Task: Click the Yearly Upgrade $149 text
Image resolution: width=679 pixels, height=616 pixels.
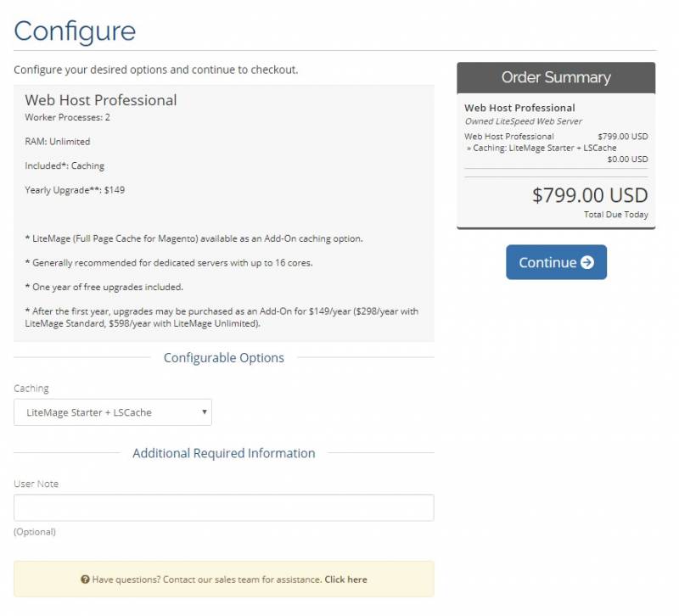Action: pyautogui.click(x=75, y=190)
